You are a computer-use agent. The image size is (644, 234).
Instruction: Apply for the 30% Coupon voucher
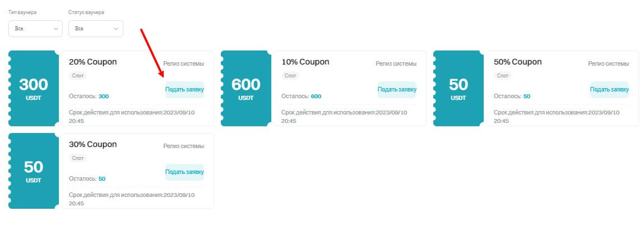(x=184, y=172)
